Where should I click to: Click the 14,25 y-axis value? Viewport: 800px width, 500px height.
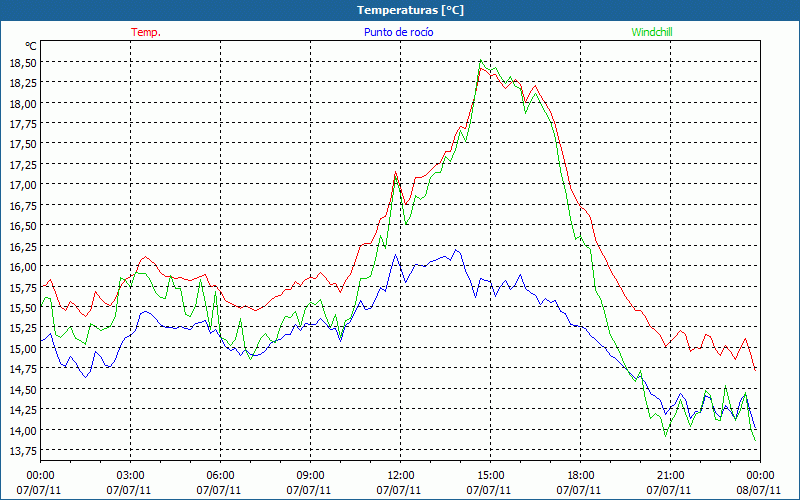tap(23, 409)
